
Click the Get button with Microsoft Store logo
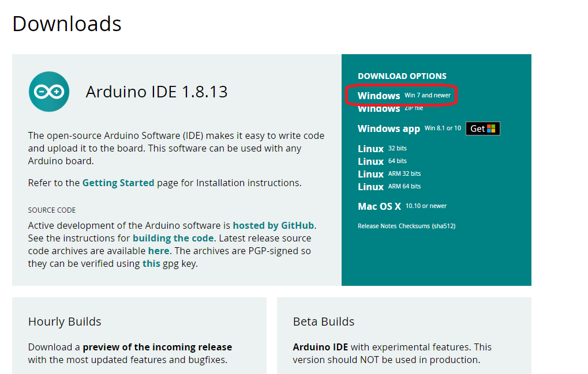482,129
